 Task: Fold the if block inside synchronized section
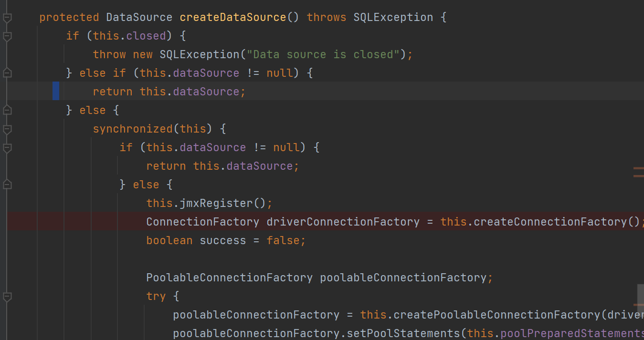click(x=7, y=148)
